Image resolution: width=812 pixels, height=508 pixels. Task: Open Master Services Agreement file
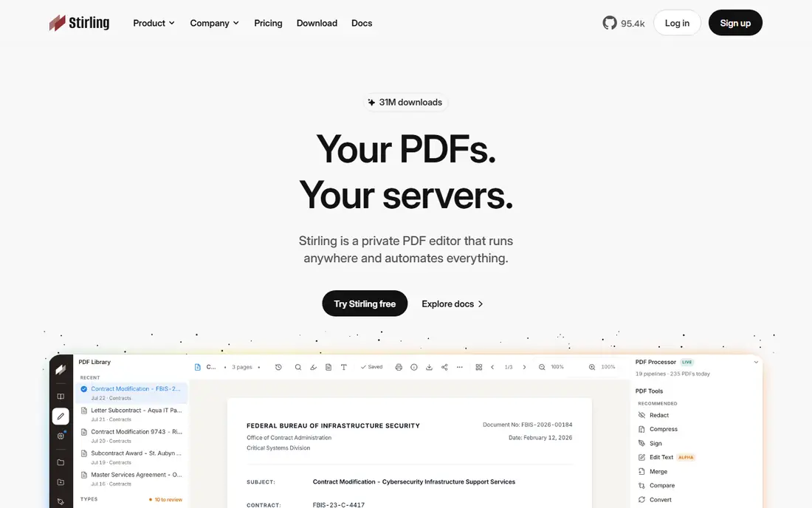coord(131,479)
